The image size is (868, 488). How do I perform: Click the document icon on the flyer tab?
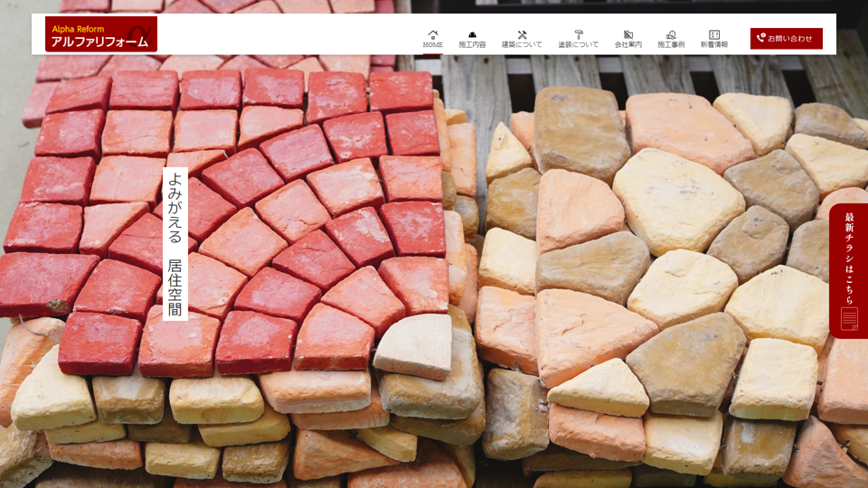pos(849,318)
